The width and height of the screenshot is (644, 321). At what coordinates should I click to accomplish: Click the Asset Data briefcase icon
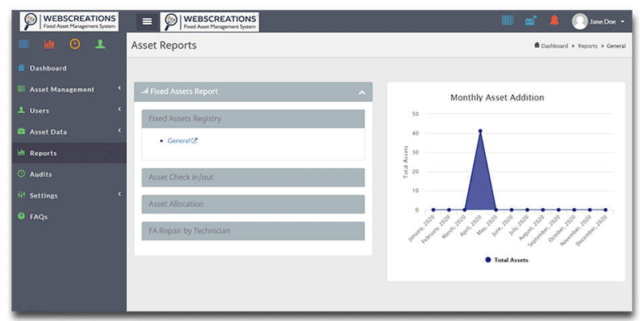pos(21,132)
